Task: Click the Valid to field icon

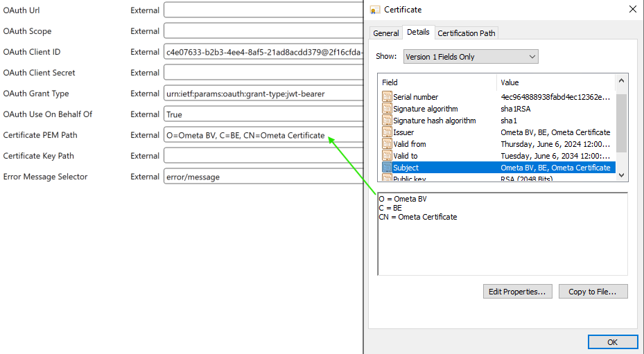Action: click(387, 156)
